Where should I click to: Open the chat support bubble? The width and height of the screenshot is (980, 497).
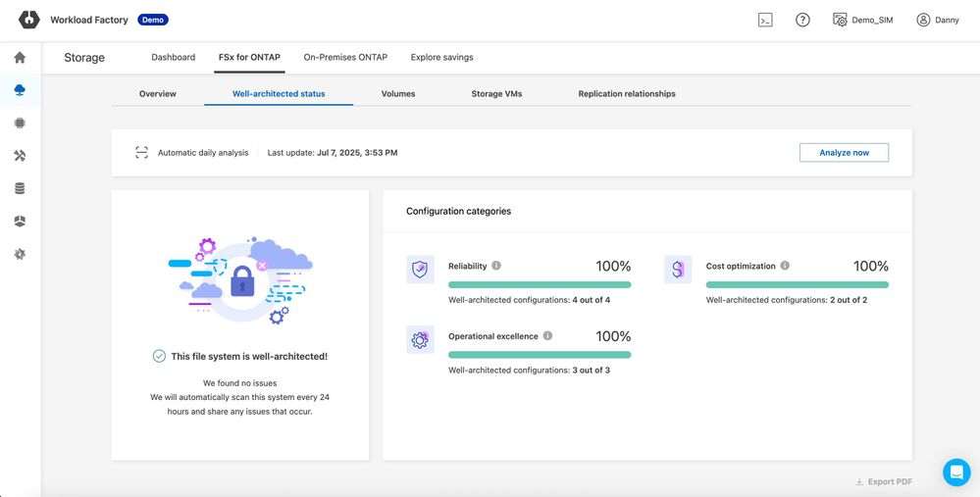pos(955,472)
